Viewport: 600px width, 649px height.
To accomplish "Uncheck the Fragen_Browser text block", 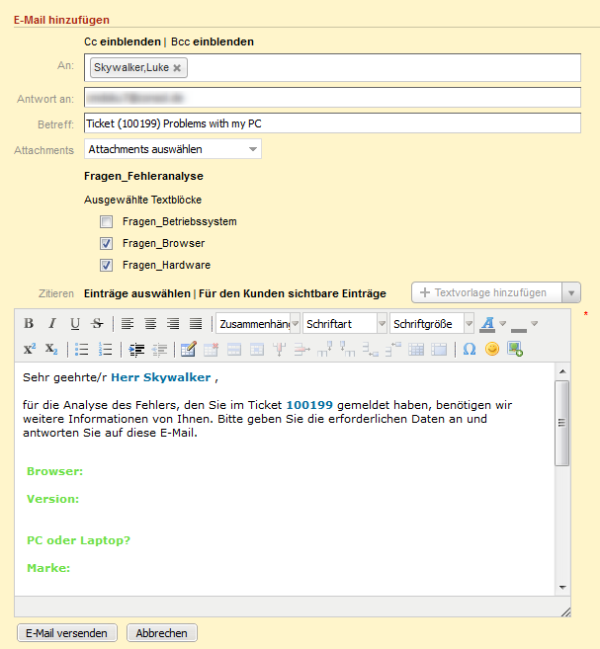I will [106, 243].
